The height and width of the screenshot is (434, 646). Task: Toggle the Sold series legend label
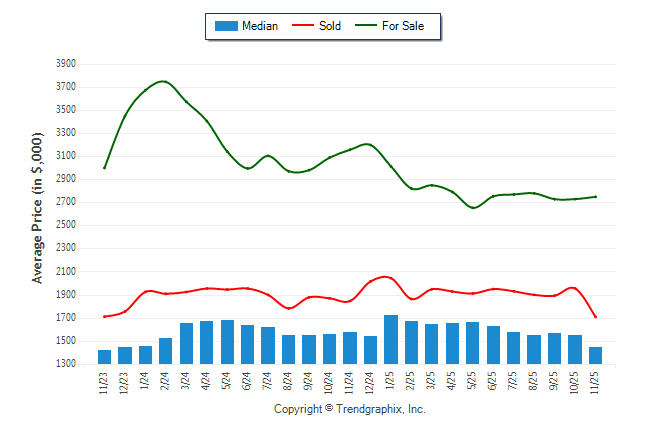point(330,26)
